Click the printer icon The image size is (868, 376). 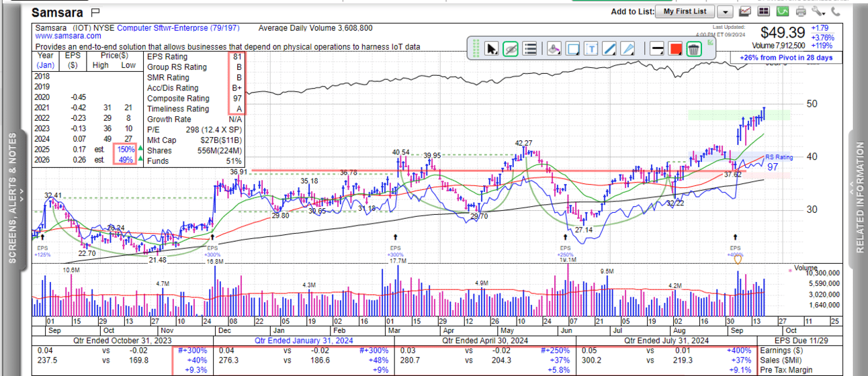[801, 11]
